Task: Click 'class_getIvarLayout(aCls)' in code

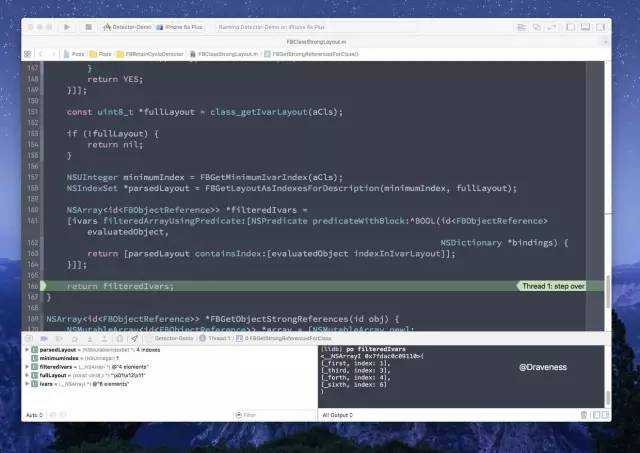Action: click(276, 112)
